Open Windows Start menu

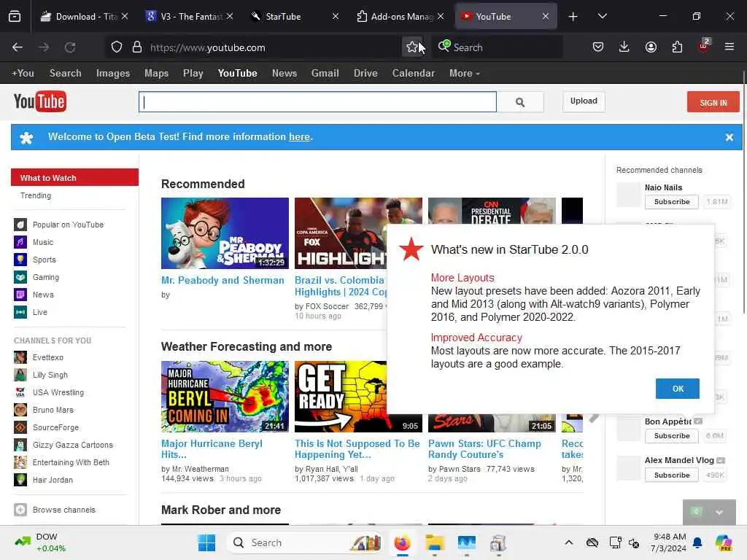tap(206, 542)
